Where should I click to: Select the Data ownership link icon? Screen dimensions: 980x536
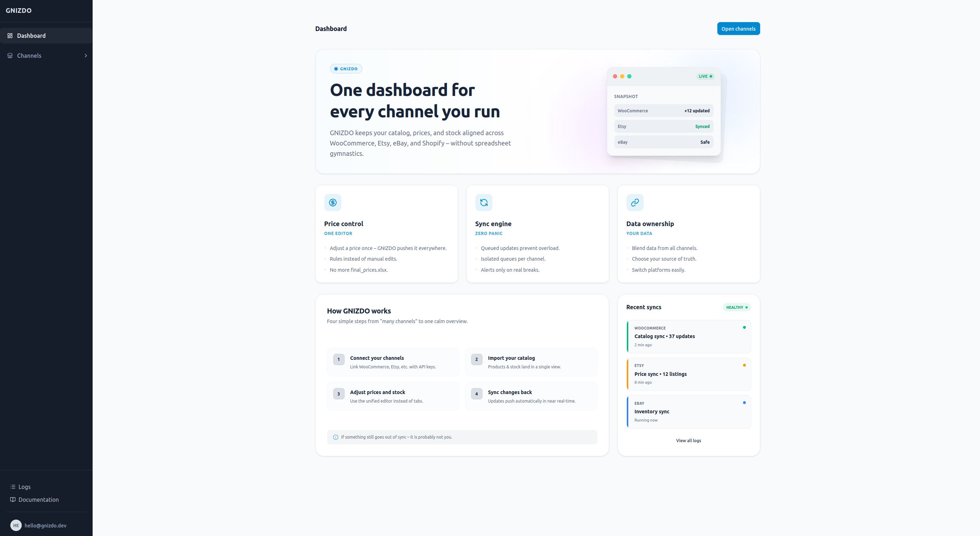tap(634, 202)
